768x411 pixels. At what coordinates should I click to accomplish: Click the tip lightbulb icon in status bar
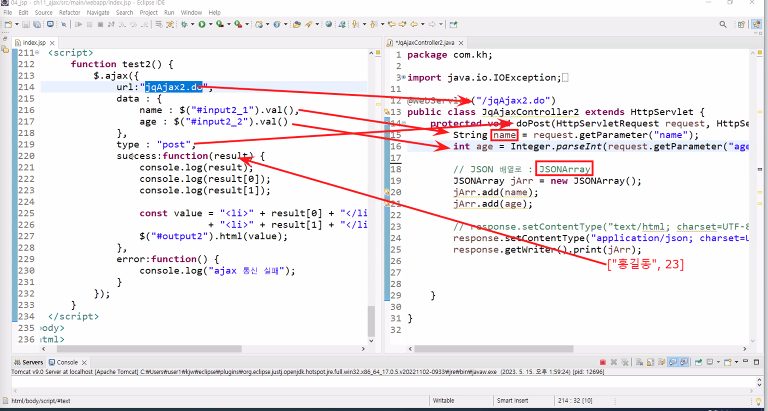[760, 401]
